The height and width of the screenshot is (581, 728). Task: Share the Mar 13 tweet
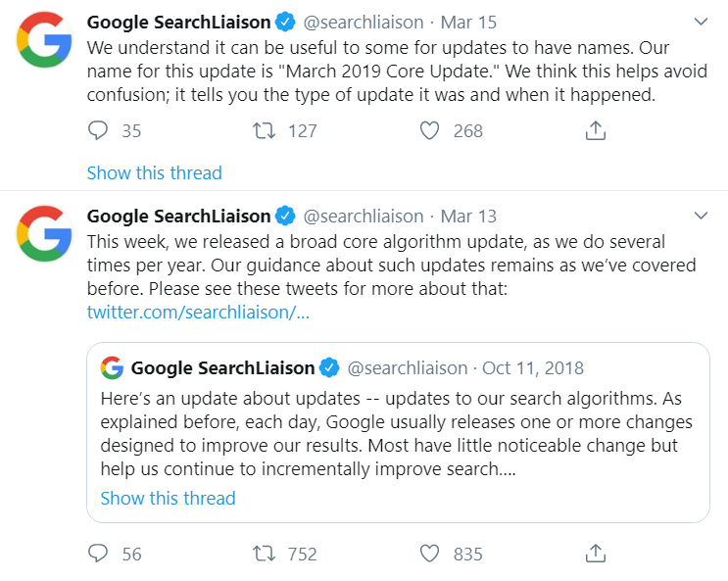(595, 554)
